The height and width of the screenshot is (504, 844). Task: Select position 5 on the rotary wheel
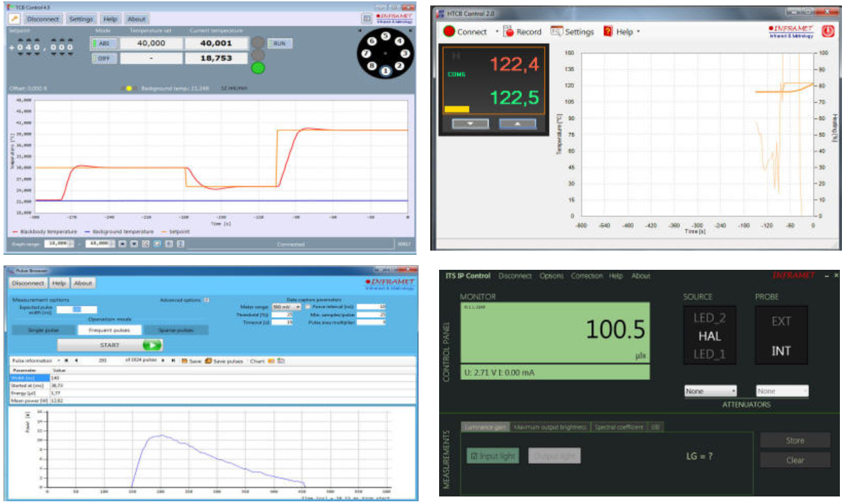(385, 36)
